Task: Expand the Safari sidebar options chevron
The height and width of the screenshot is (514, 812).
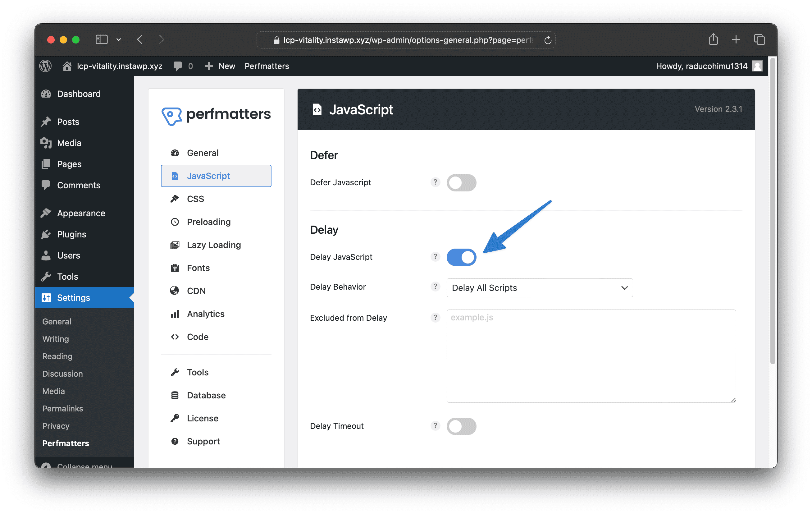Action: (119, 40)
